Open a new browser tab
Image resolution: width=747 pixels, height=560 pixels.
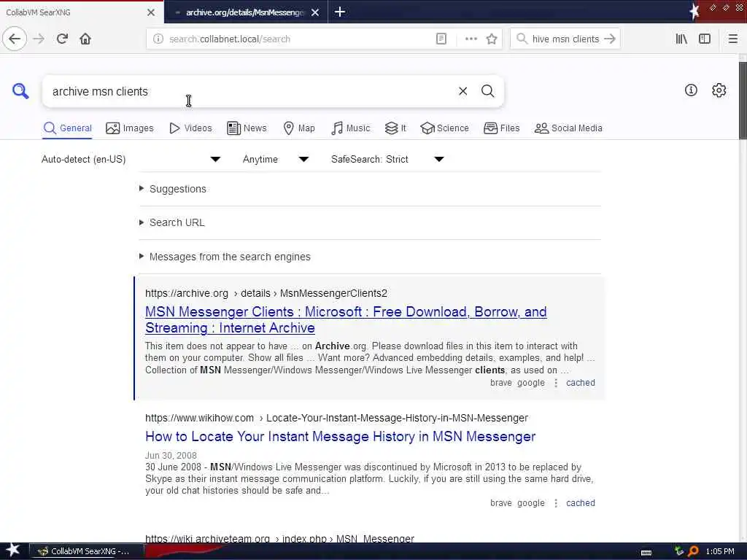pyautogui.click(x=340, y=12)
